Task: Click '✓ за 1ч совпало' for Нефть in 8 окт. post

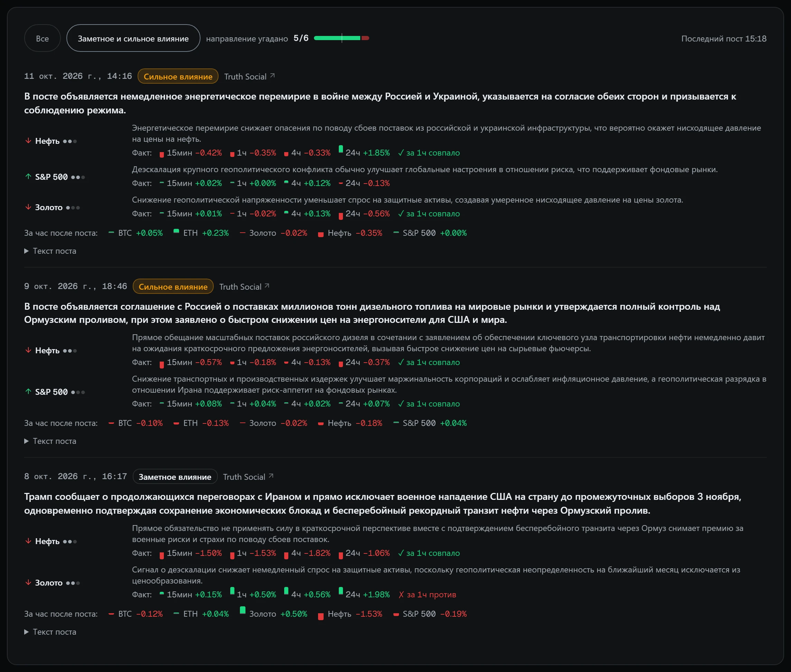Action: 429,553
